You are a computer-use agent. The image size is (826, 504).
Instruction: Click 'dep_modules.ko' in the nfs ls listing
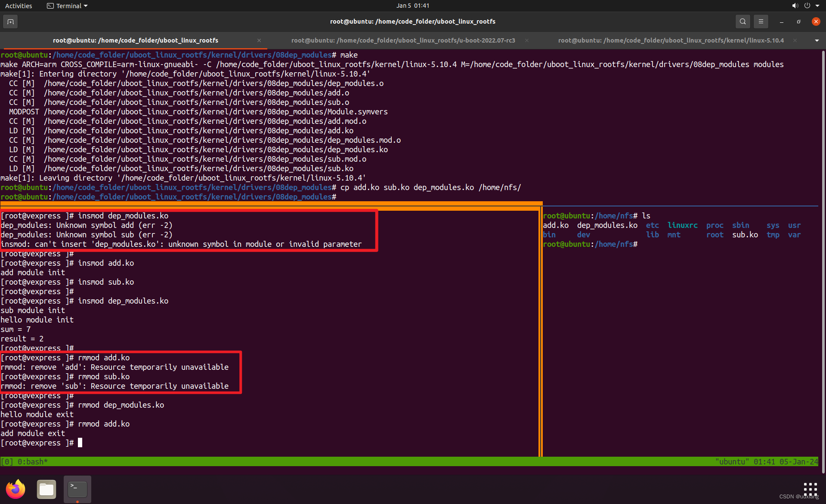click(x=607, y=225)
